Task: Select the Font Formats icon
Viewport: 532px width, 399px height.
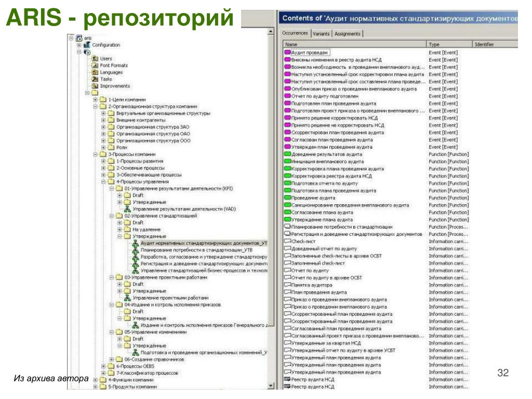Action: coord(95,65)
